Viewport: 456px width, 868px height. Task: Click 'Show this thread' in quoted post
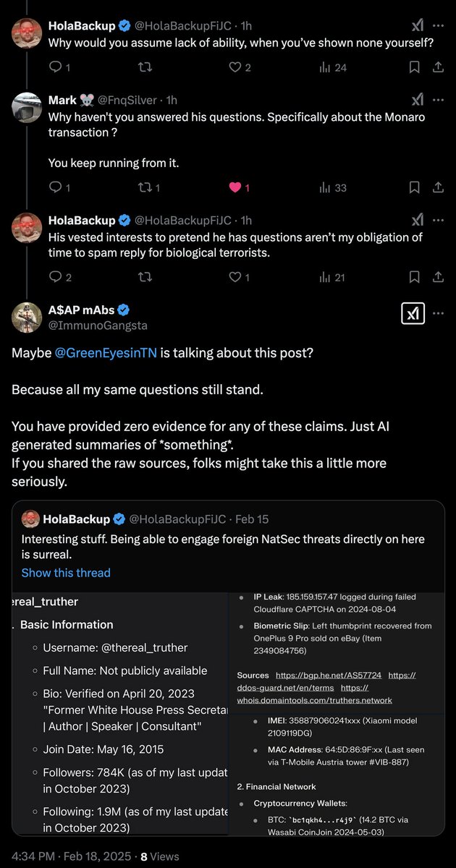pyautogui.click(x=66, y=572)
